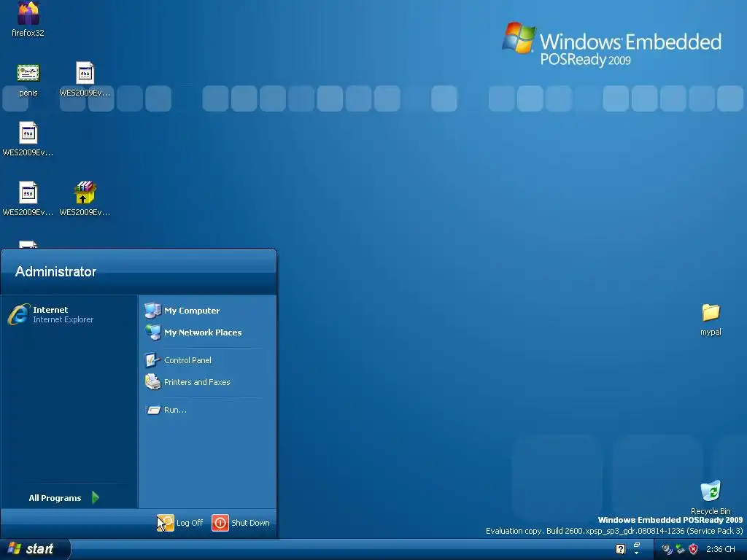Launch Internet Explorer from the Start menu
Image resolution: width=747 pixels, height=560 pixels.
pos(69,314)
